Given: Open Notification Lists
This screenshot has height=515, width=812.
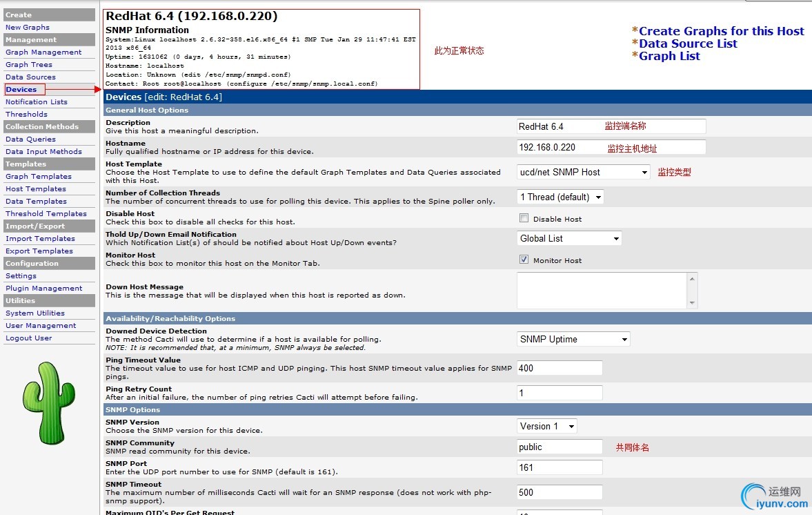Looking at the screenshot, I should (x=37, y=101).
